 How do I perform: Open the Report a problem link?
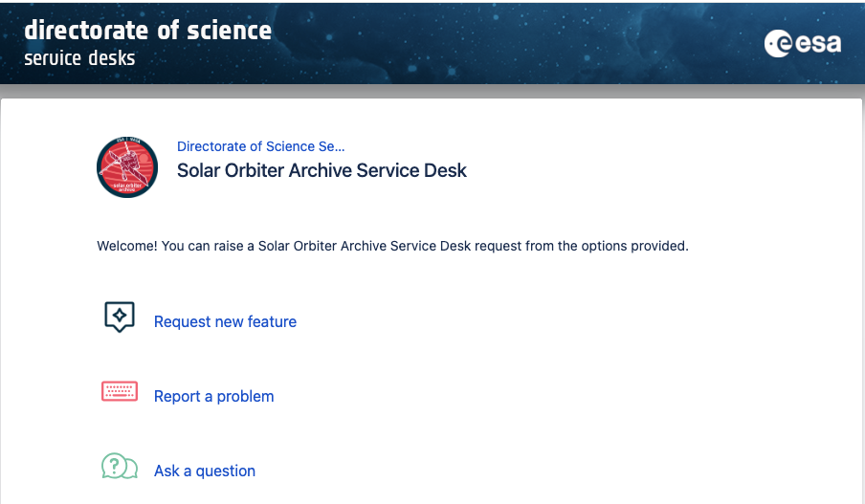pyautogui.click(x=213, y=397)
